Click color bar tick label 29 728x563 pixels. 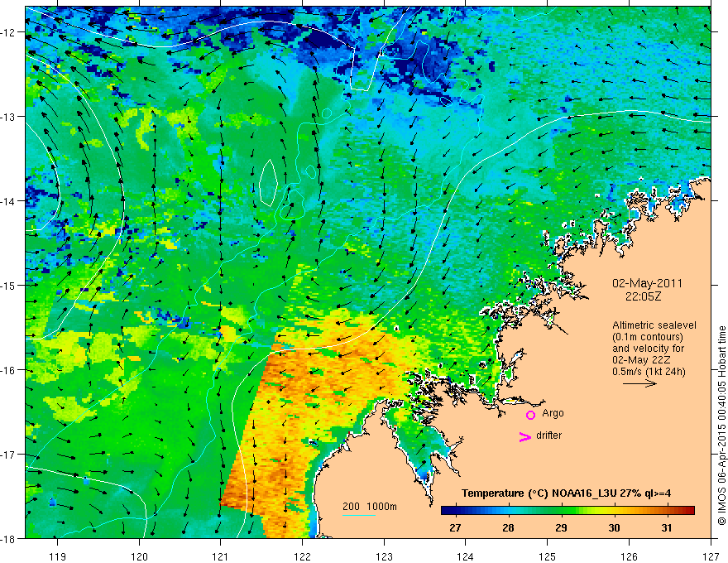pyautogui.click(x=562, y=527)
